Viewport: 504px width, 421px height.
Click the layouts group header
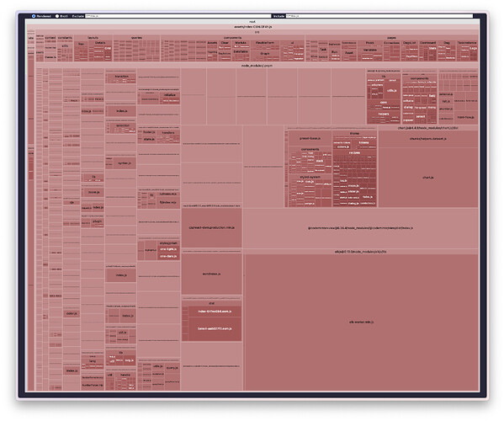93,38
